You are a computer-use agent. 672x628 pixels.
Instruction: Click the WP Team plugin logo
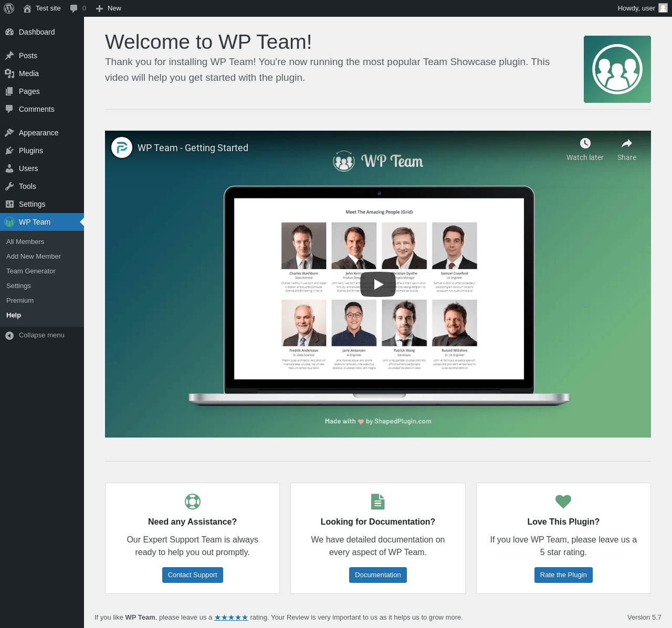pos(617,69)
